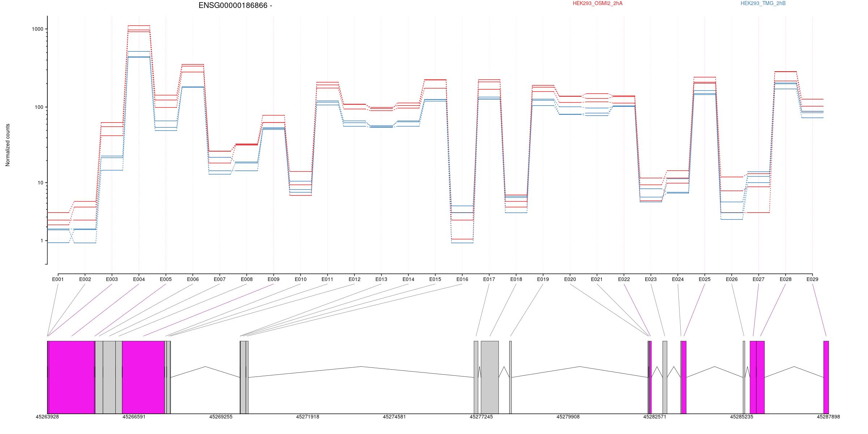The image size is (868, 434).
Task: Select the HEK293_TMG_2hB legend label
Action: (763, 3)
